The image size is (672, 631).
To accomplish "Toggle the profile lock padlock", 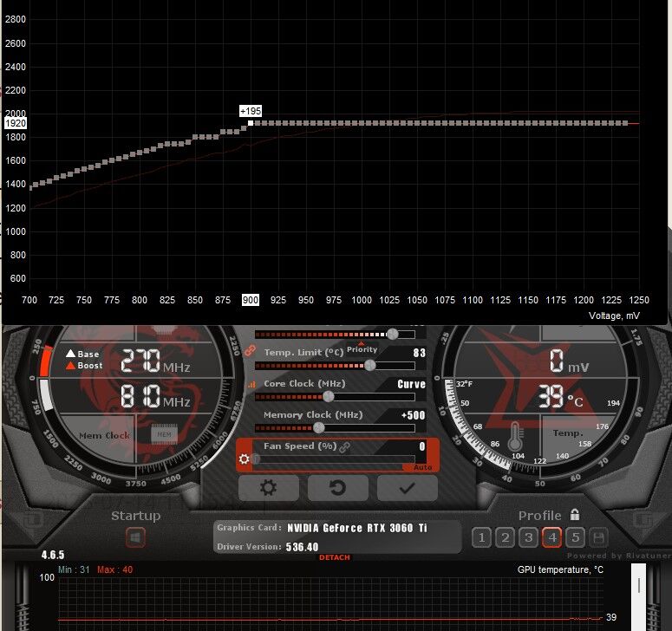I will click(x=575, y=514).
